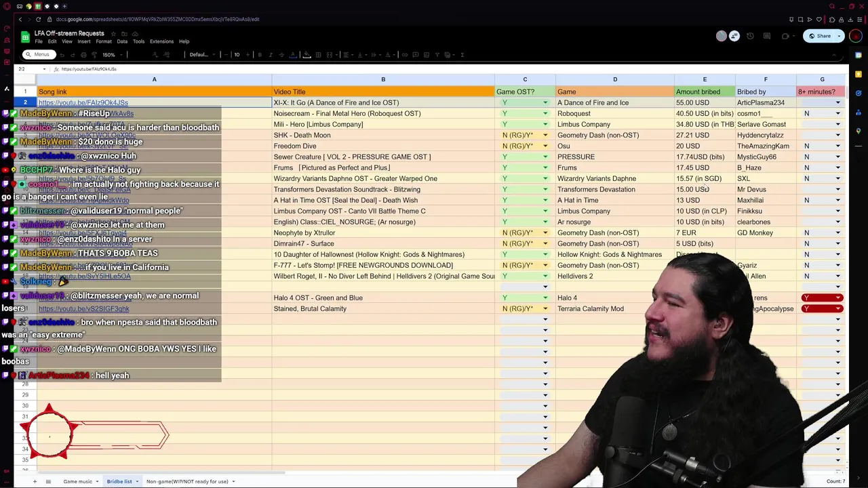Open the Meet video call icon
The height and width of the screenshot is (488, 868).
tap(785, 36)
